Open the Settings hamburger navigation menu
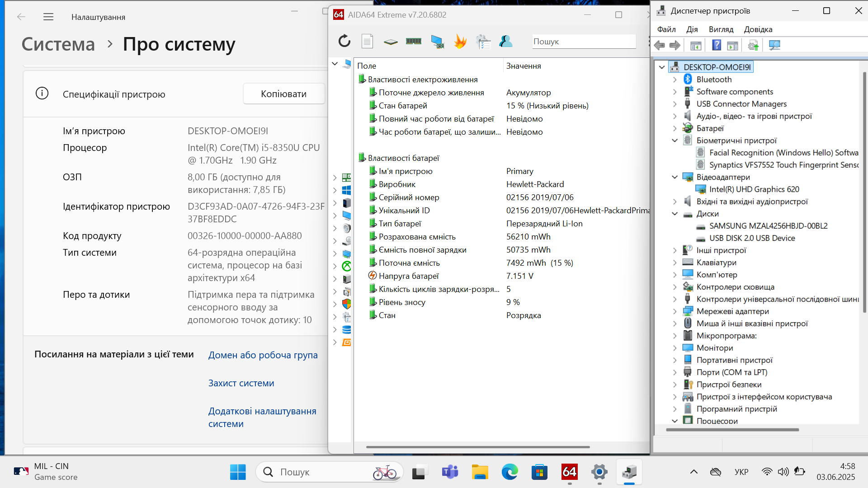 coord(48,17)
